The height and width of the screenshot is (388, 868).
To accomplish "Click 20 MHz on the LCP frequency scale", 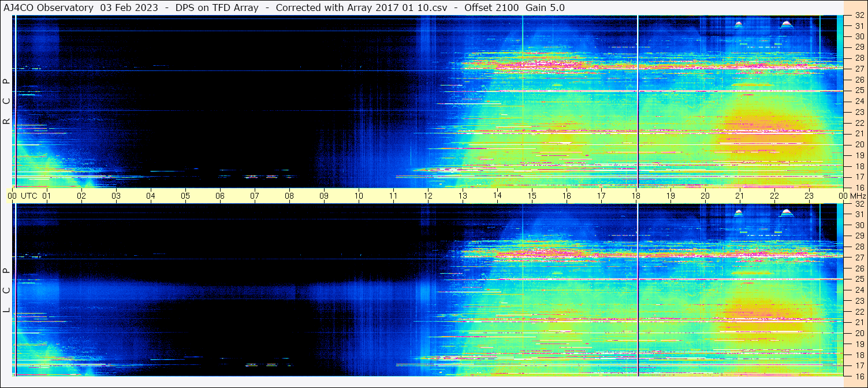I will coord(859,333).
